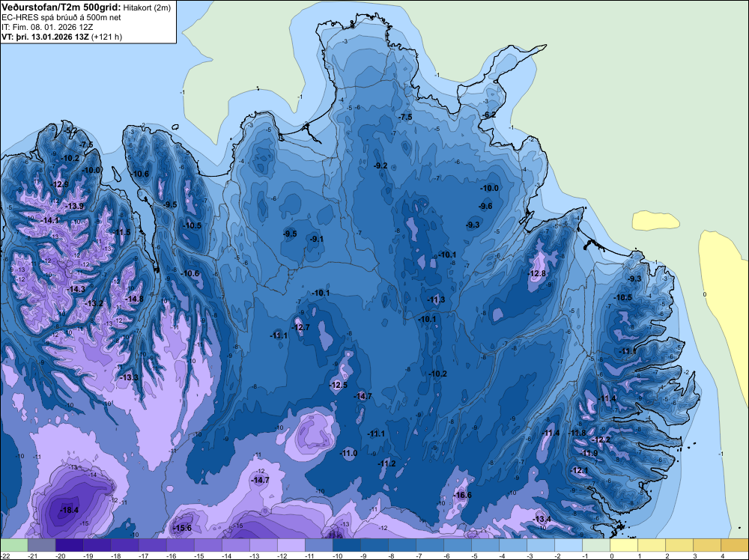
Task: Click the -11.5 temperature label
Action: tap(121, 232)
